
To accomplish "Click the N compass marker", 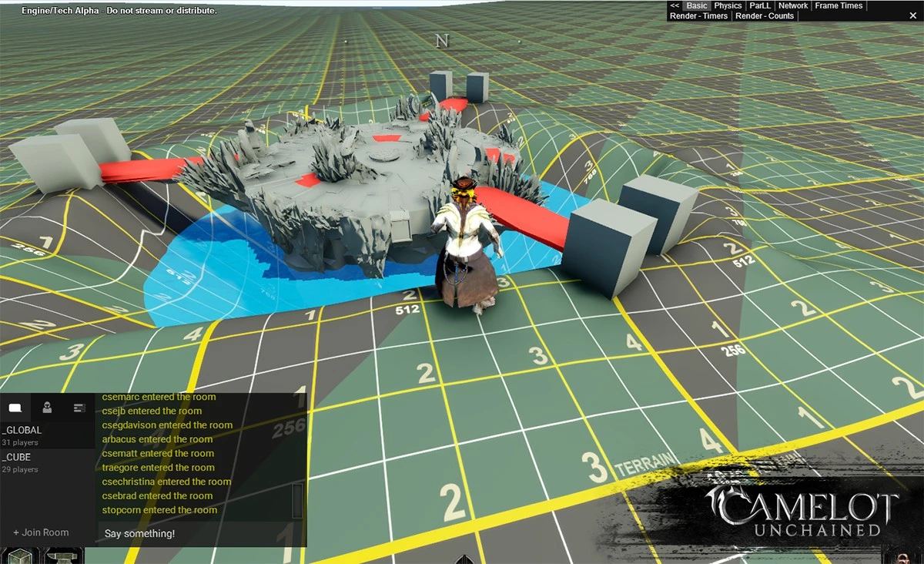I will [x=442, y=42].
